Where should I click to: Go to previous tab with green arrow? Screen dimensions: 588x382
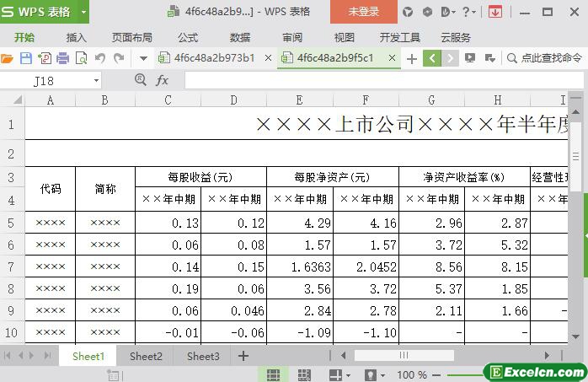point(432,58)
